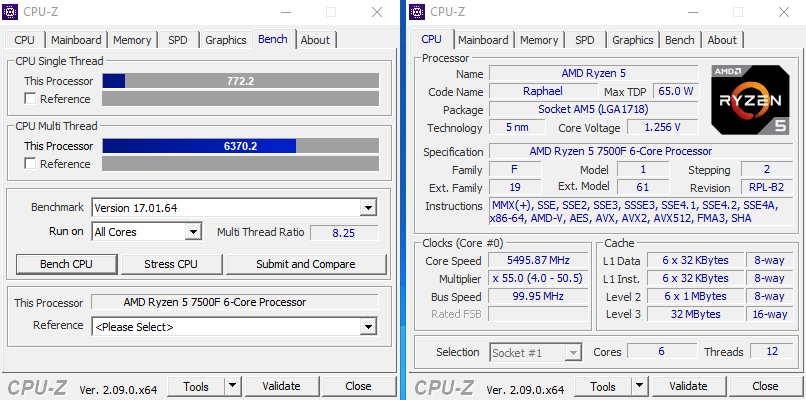The width and height of the screenshot is (806, 400).
Task: Select Bench tab in left window
Action: point(273,39)
